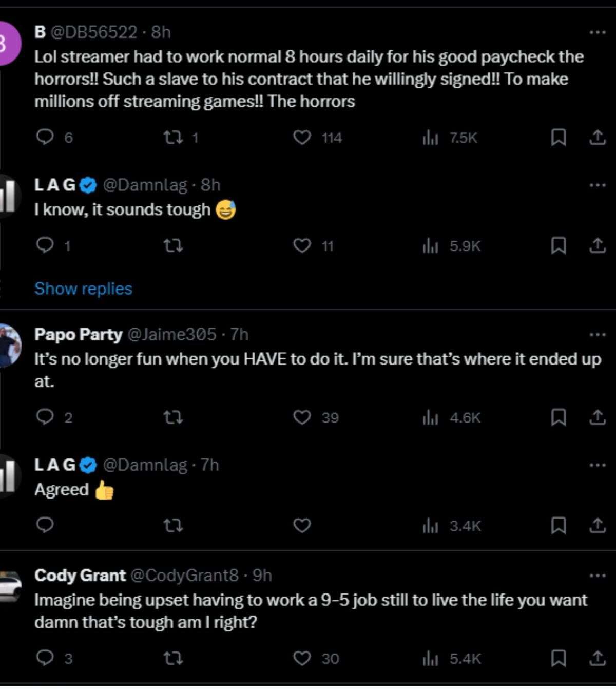Share L A G's 'Agreed' reply

tap(596, 525)
